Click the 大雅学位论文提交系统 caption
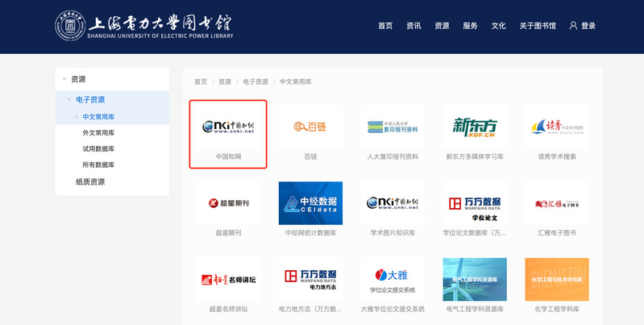 coord(393,309)
